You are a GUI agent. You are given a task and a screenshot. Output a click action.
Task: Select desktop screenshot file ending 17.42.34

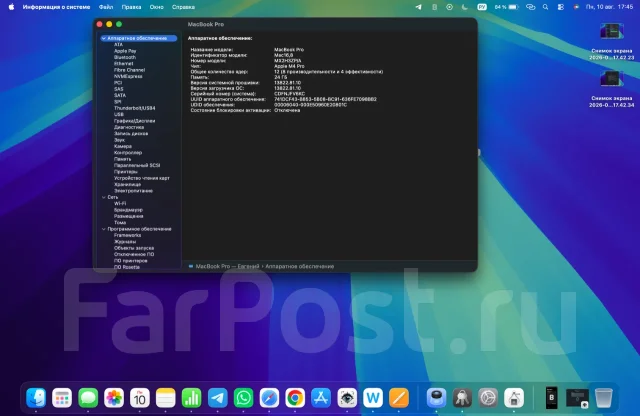click(611, 89)
